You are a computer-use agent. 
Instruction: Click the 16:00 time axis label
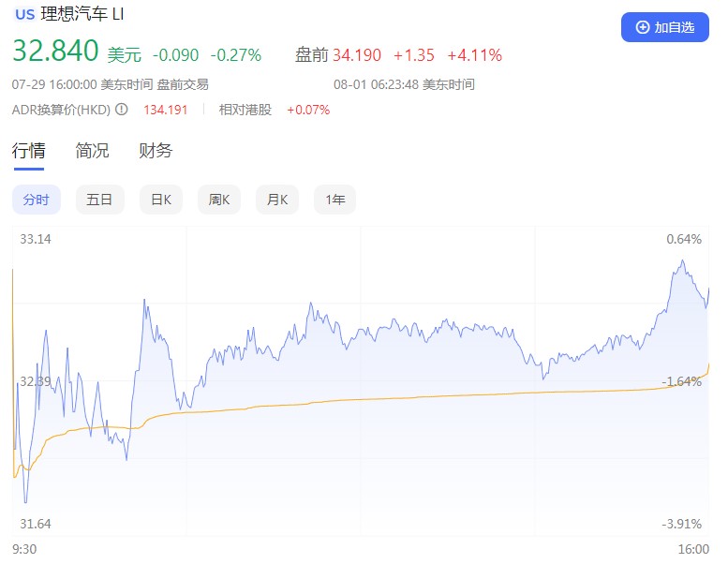coord(693,549)
